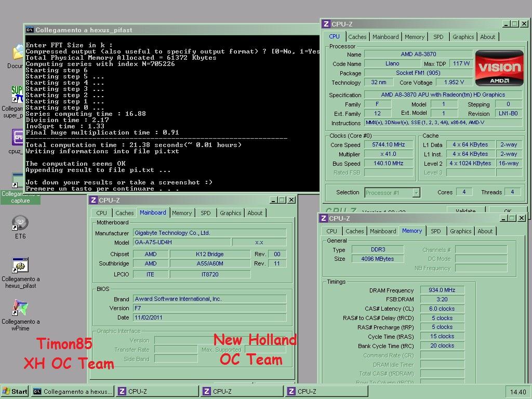Click the BIOS date 11/02/2011 field
Image resolution: width=532 pixels, height=399 pixels.
tap(210, 317)
